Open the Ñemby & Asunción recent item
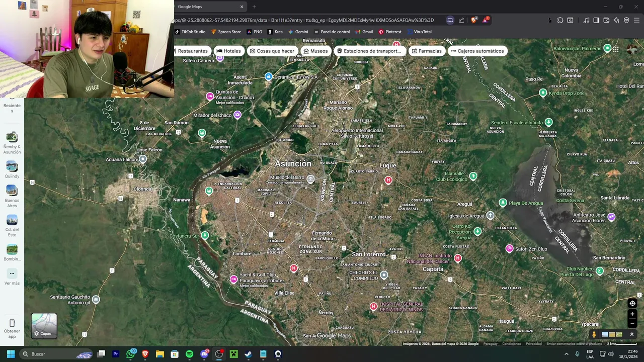The image size is (644, 362). (x=12, y=143)
